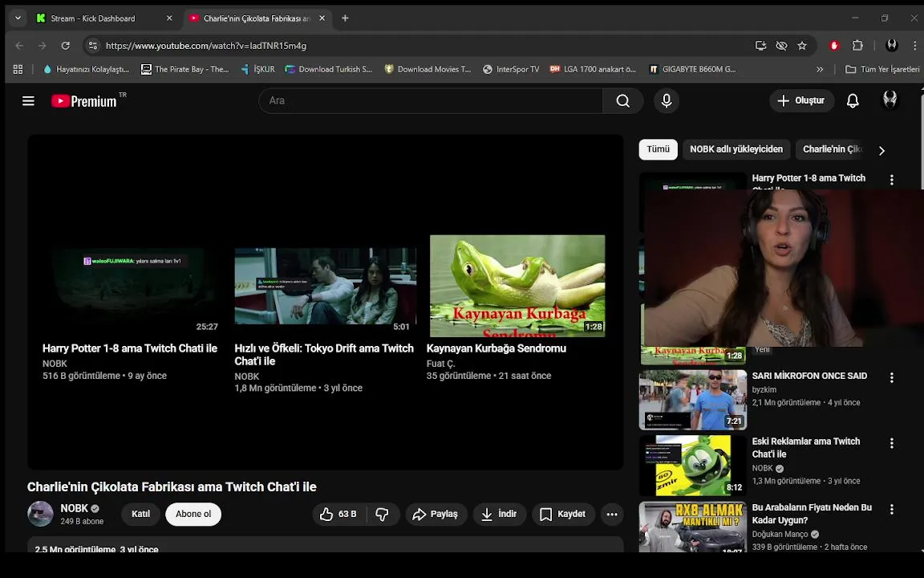Go to YouTube Premium home logo
The width and height of the screenshot is (924, 578).
pos(84,101)
